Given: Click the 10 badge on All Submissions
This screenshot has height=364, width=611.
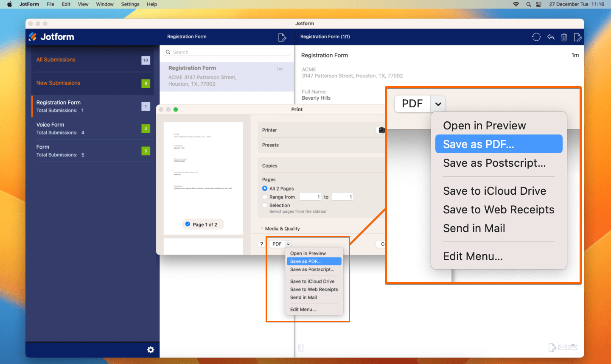Looking at the screenshot, I should pos(146,60).
